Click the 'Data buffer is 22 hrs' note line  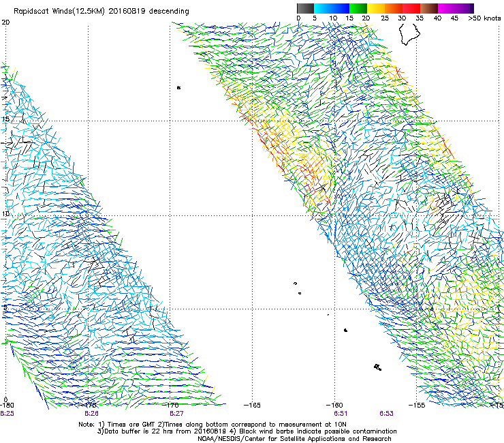pyautogui.click(x=247, y=431)
